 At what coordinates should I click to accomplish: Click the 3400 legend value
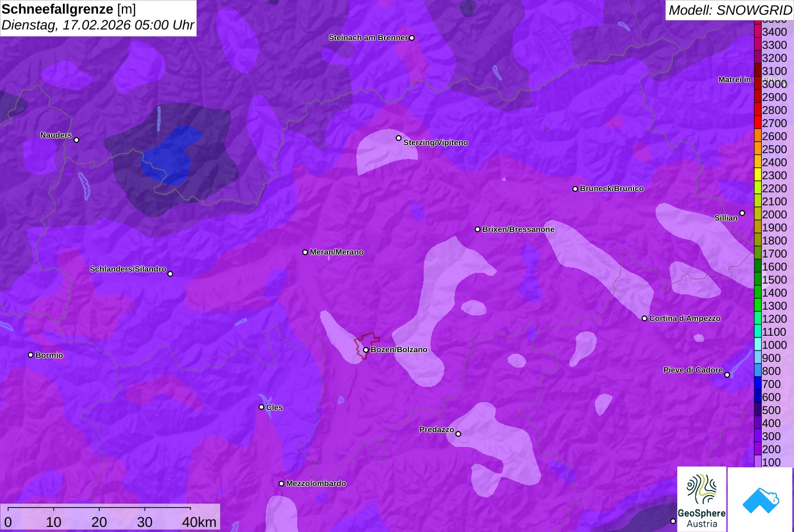point(774,32)
